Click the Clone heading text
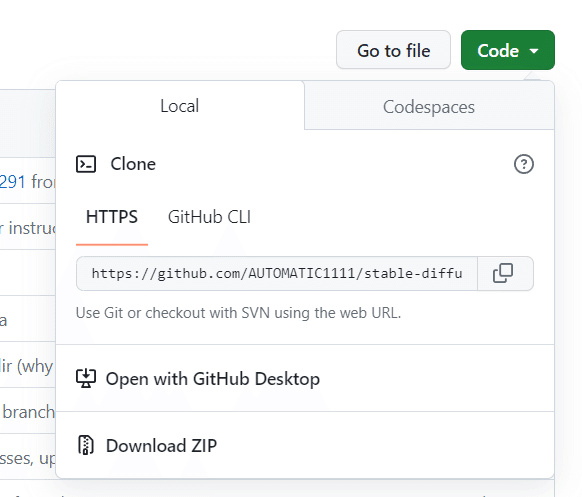This screenshot has width=582, height=497. click(x=133, y=164)
